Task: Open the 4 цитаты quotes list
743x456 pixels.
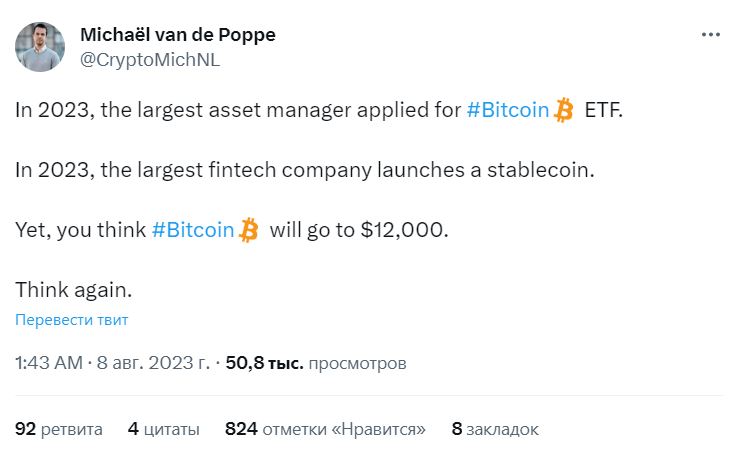Action: click(x=164, y=429)
